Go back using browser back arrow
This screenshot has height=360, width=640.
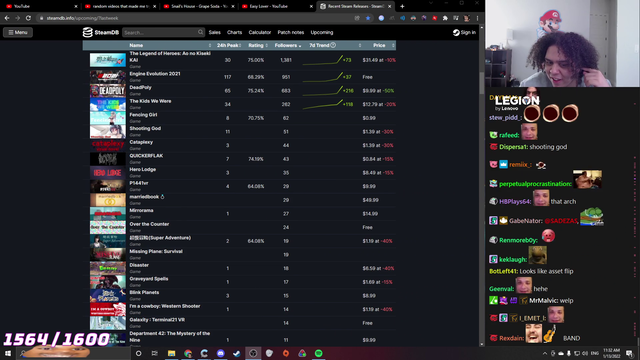[7, 18]
